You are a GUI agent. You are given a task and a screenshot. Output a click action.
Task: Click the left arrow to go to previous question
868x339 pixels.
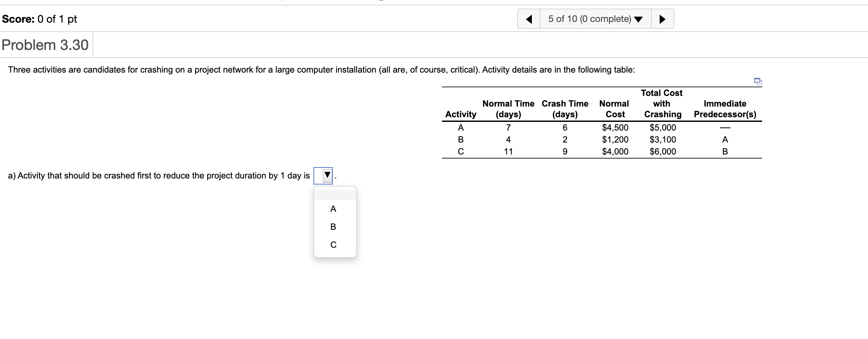click(x=529, y=19)
